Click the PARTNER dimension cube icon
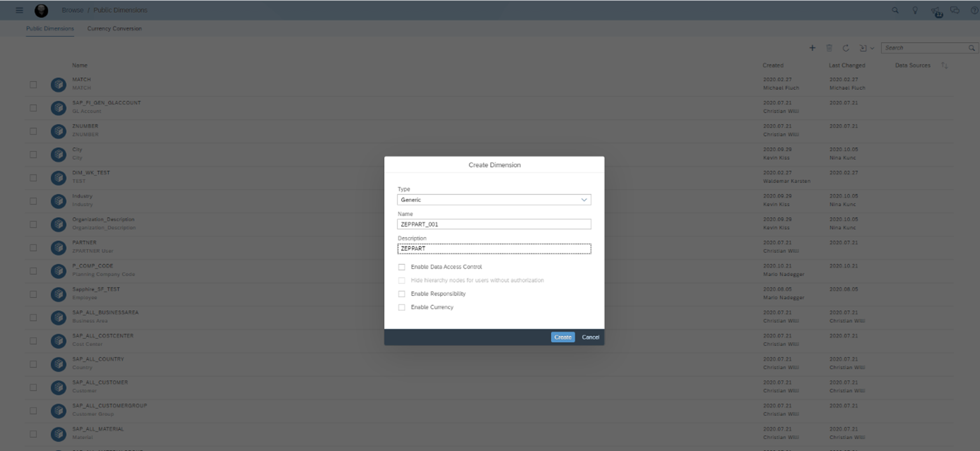The image size is (980, 451). pos(59,247)
